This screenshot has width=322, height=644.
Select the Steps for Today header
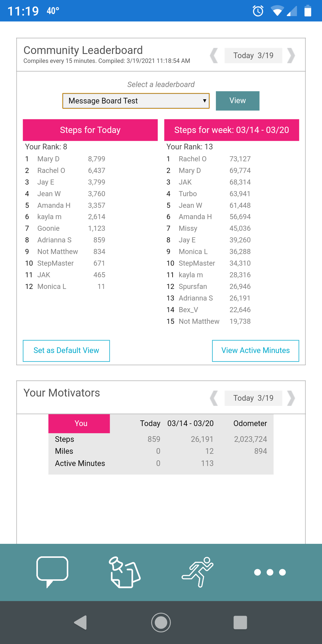[90, 130]
